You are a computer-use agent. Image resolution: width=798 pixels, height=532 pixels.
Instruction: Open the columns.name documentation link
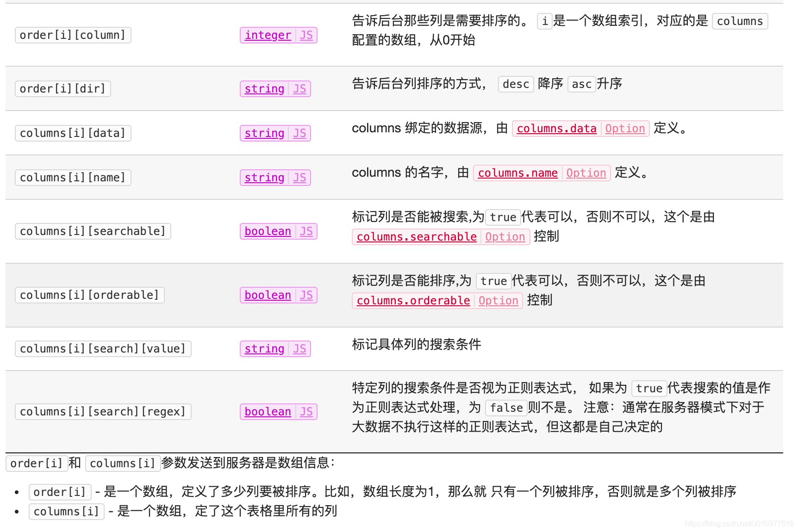pyautogui.click(x=517, y=173)
